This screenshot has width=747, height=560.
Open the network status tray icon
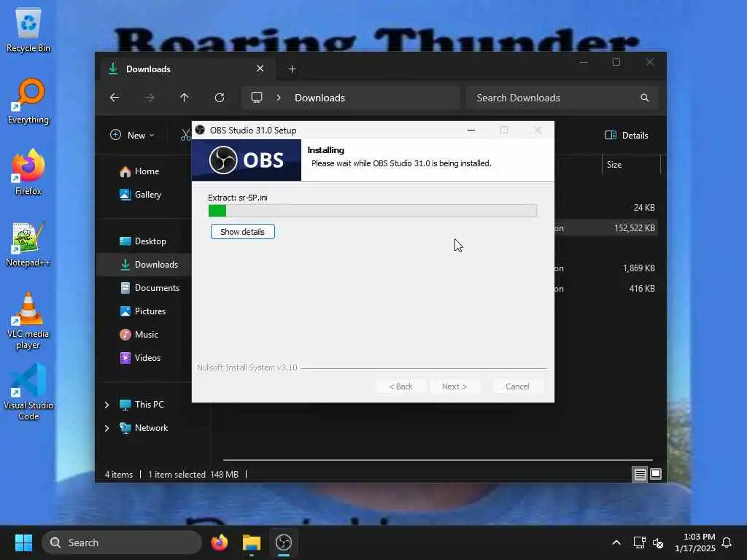(x=639, y=542)
